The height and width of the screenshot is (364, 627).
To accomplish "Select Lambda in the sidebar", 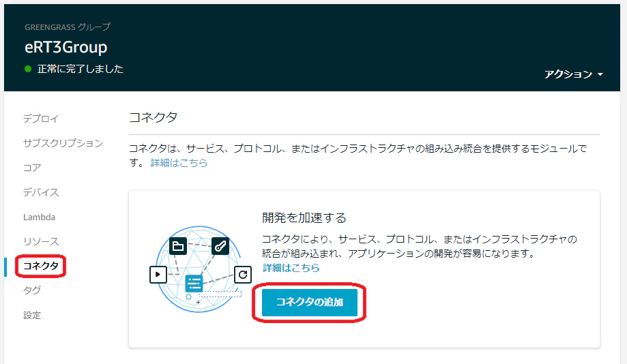I will 39,217.
